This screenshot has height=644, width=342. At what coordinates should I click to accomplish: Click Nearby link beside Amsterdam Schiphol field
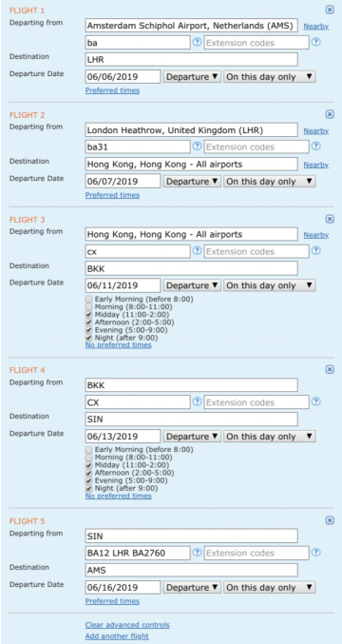(315, 27)
